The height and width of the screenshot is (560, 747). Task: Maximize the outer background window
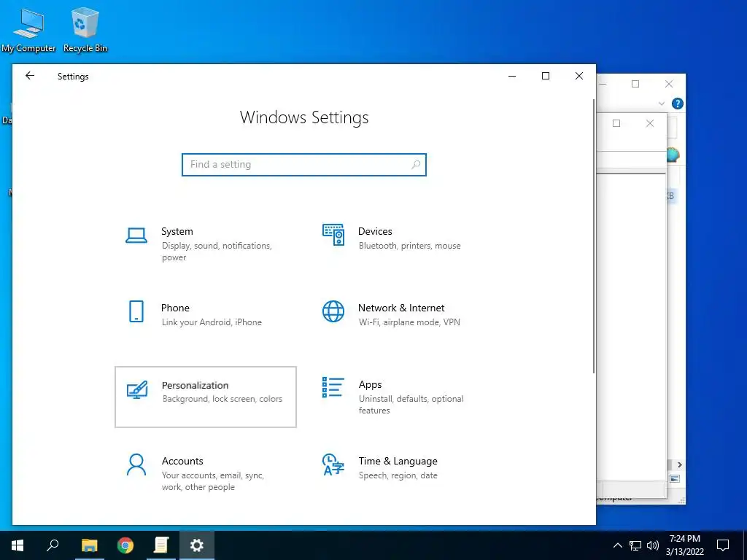[x=635, y=85]
